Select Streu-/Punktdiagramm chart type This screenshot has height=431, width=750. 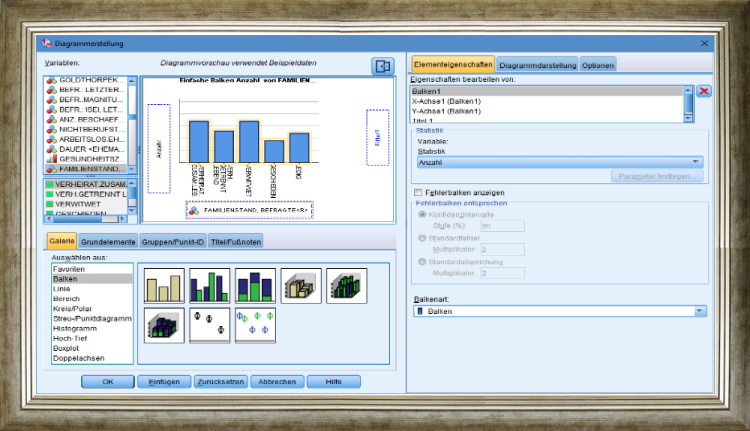(x=92, y=318)
